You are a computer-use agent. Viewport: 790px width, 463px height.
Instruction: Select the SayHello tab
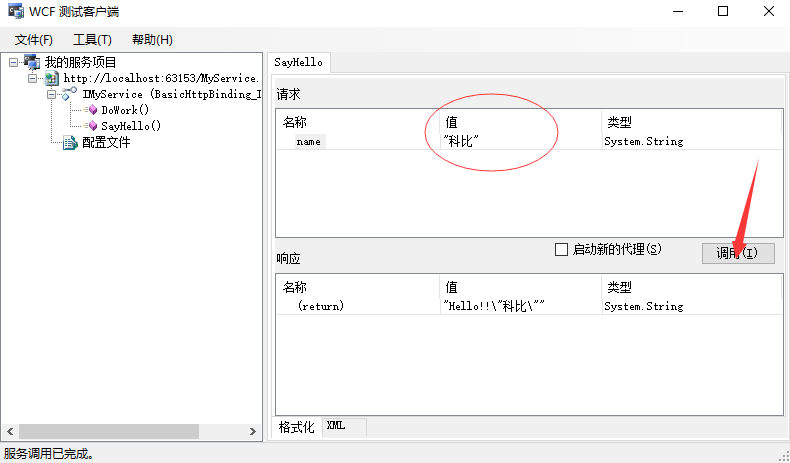click(x=298, y=62)
